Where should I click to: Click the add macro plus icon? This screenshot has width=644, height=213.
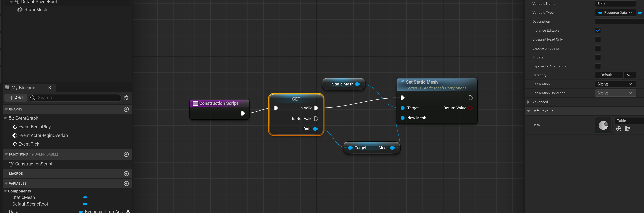pos(126,174)
